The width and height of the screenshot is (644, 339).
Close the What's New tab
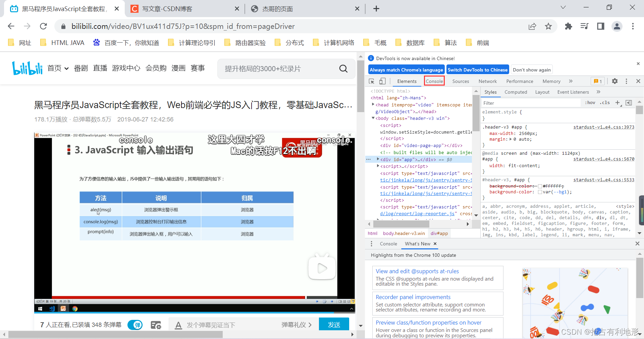(435, 244)
